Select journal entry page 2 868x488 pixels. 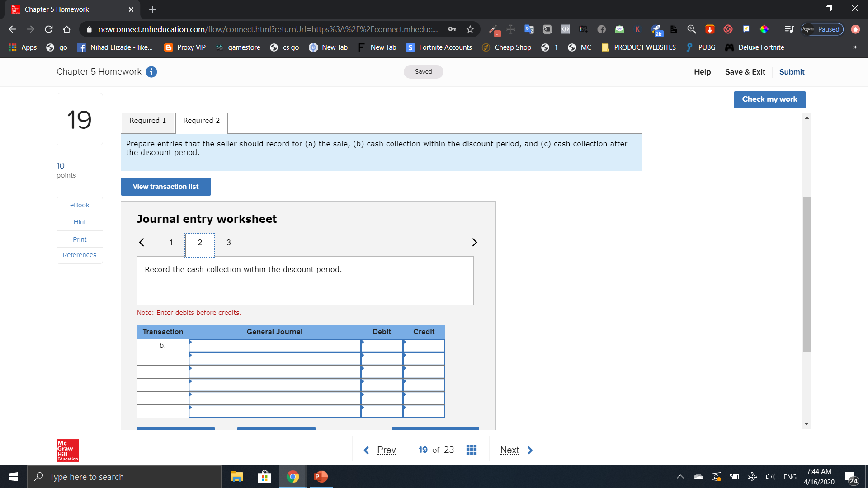pos(199,243)
